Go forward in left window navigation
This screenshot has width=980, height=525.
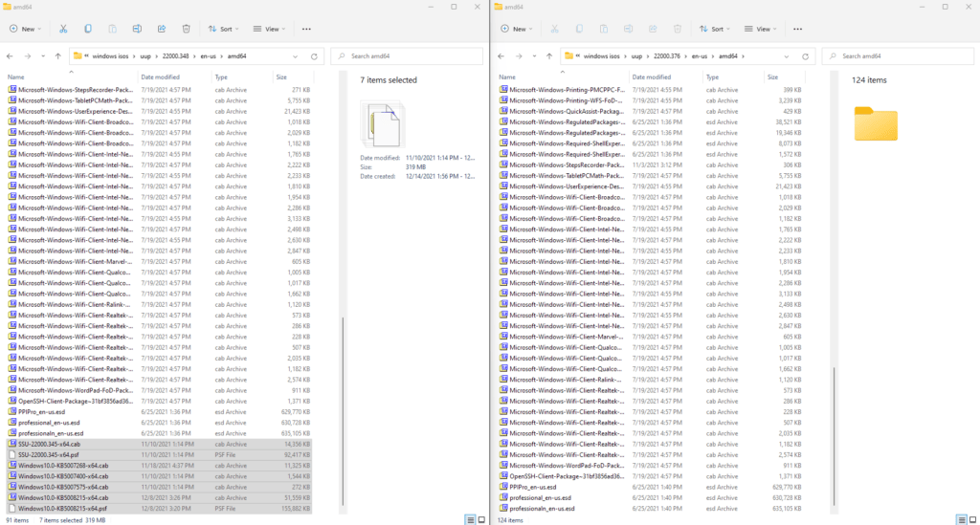pyautogui.click(x=28, y=56)
